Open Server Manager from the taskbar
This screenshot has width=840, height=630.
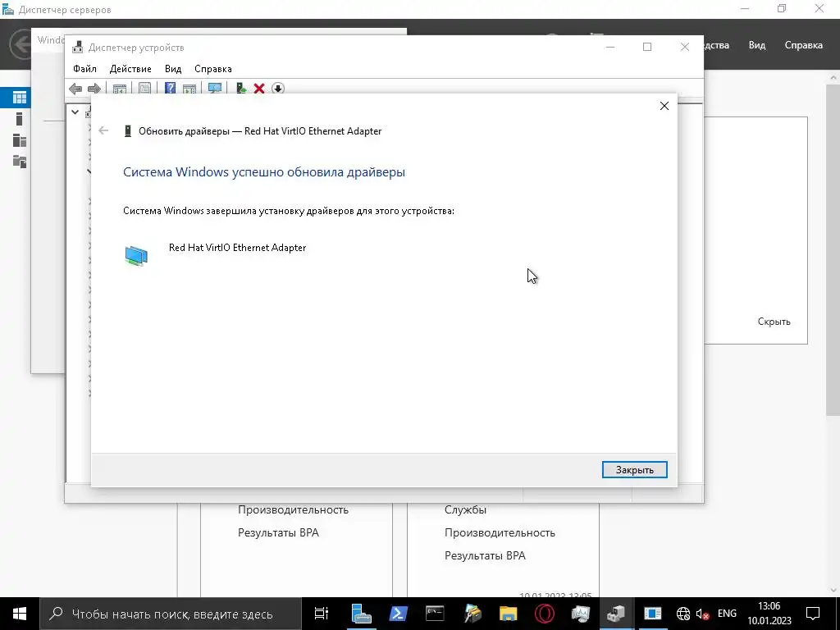(361, 614)
